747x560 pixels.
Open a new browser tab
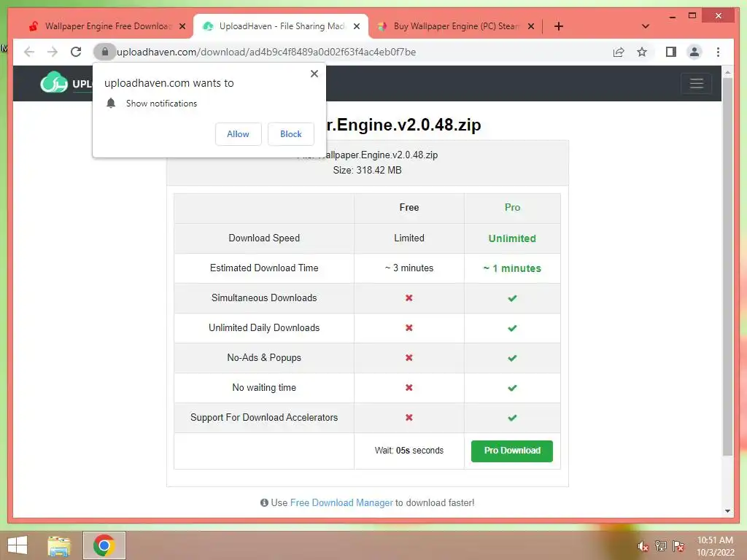(x=559, y=26)
